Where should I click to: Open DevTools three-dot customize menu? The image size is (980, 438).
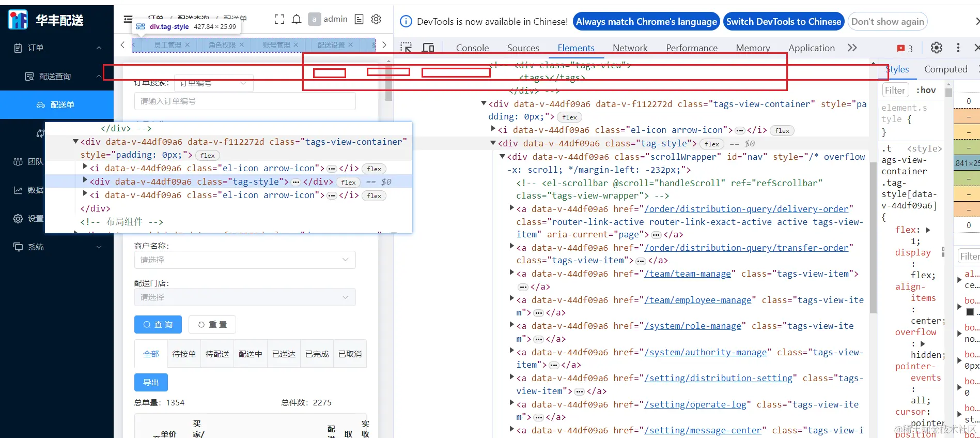958,48
